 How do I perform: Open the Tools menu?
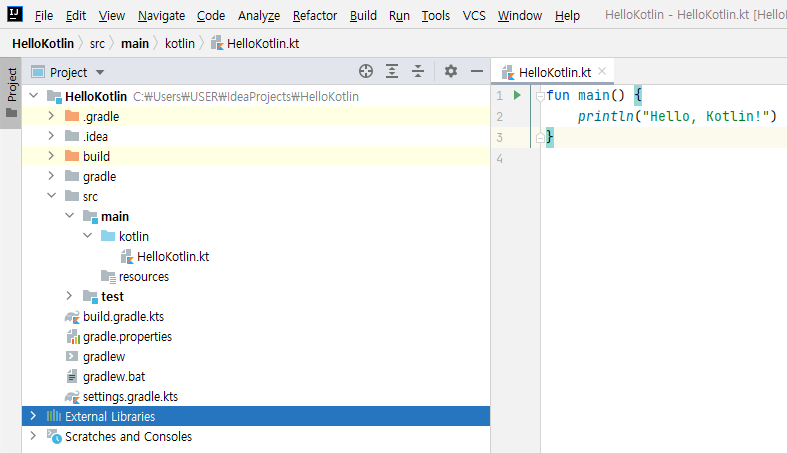[436, 16]
